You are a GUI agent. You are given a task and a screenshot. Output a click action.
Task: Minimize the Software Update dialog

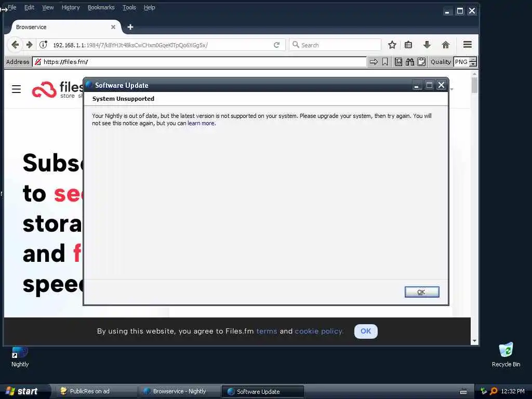[x=417, y=85]
